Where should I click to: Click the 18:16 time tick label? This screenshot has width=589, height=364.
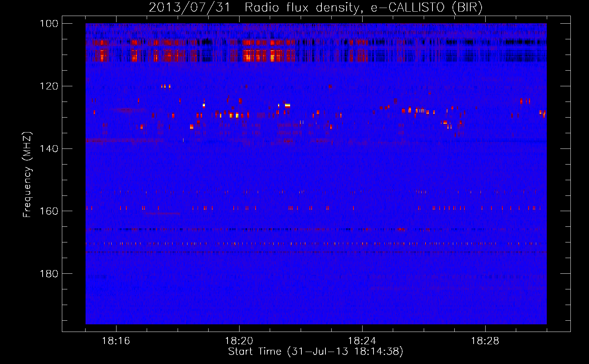click(x=116, y=341)
